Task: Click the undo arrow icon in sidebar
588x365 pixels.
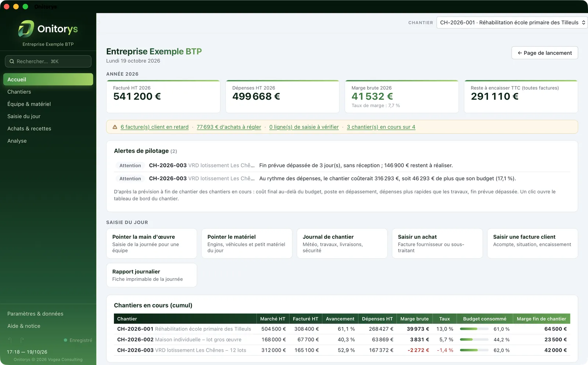Action: (10, 340)
